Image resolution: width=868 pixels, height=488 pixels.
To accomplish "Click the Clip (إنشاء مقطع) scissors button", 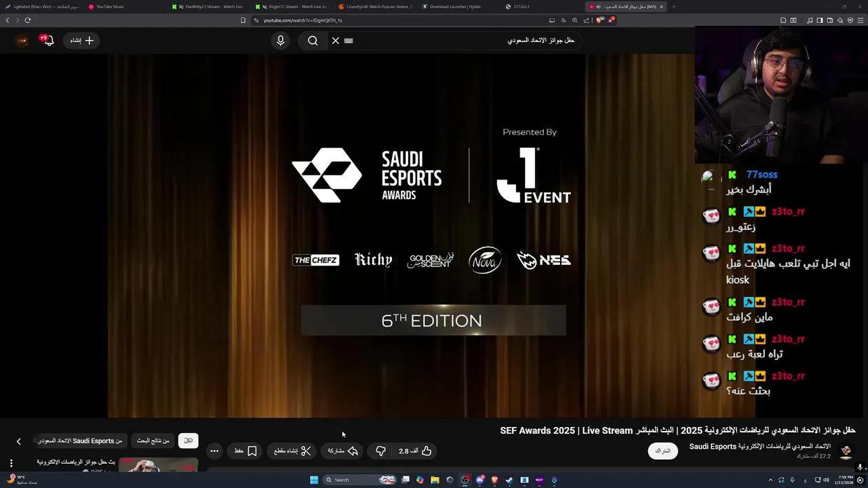I will click(x=292, y=451).
